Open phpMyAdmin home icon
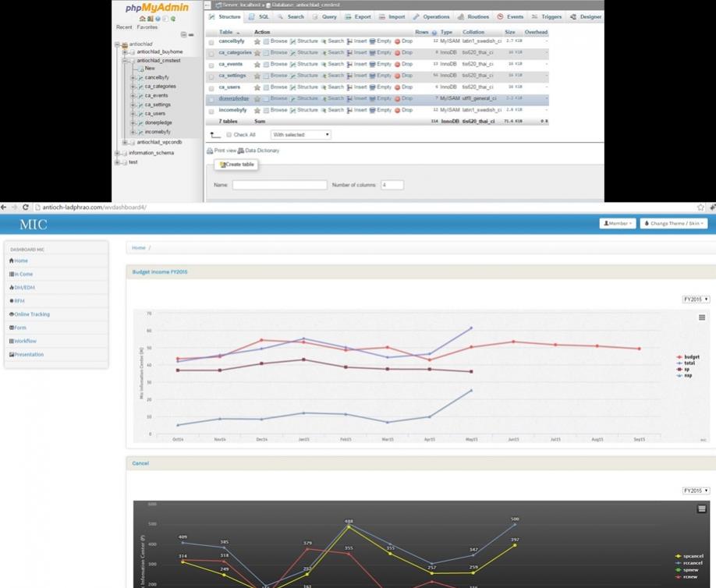716x588 pixels. pyautogui.click(x=143, y=19)
